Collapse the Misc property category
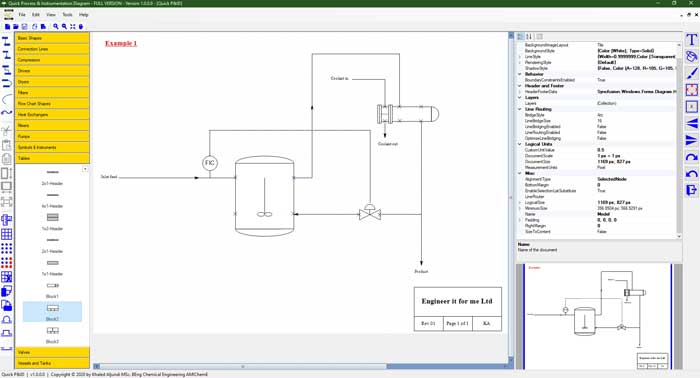 click(x=520, y=173)
